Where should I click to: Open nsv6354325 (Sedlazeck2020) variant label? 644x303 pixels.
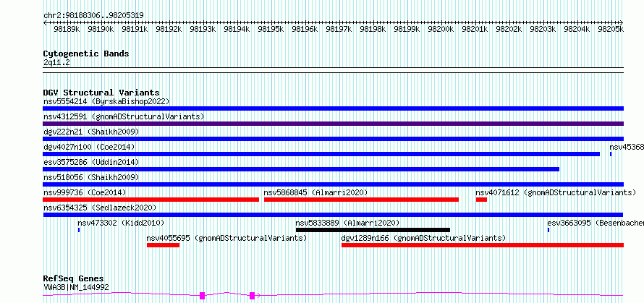[100, 208]
